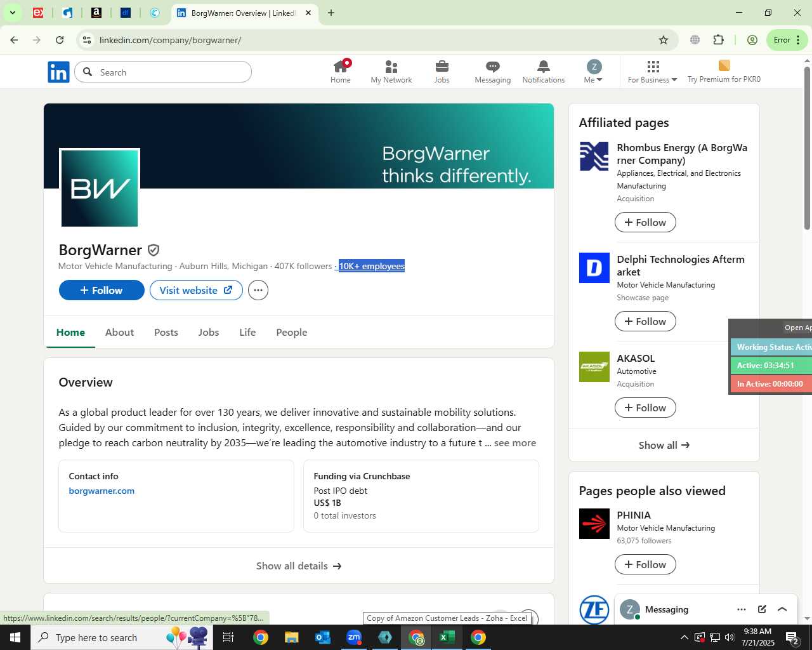Image resolution: width=812 pixels, height=650 pixels.
Task: Open Chrome profile icon
Action: (x=752, y=40)
